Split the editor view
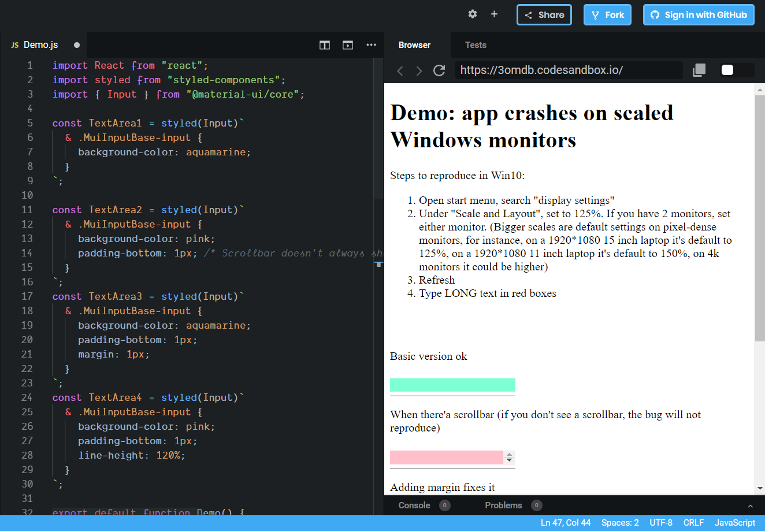Viewport: 765px width, 532px height. (324, 44)
